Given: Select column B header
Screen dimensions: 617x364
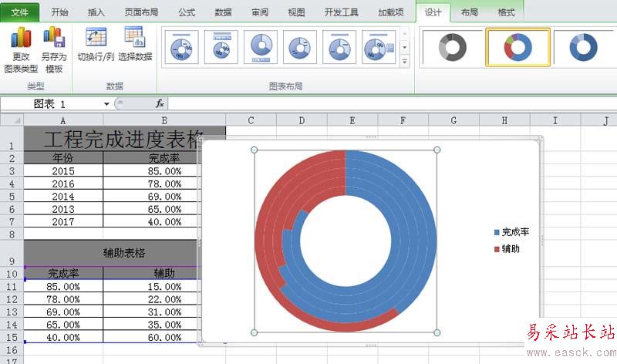Looking at the screenshot, I should (164, 120).
